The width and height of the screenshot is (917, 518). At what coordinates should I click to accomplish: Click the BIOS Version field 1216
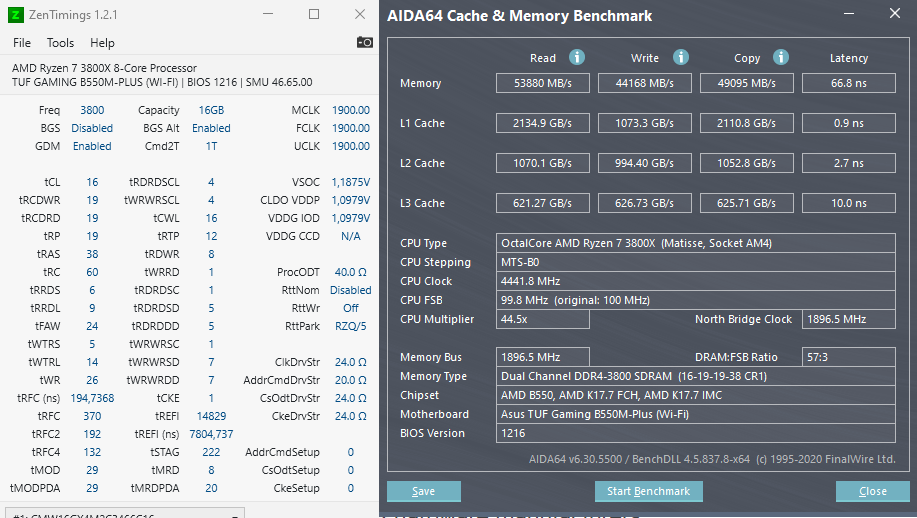click(695, 433)
